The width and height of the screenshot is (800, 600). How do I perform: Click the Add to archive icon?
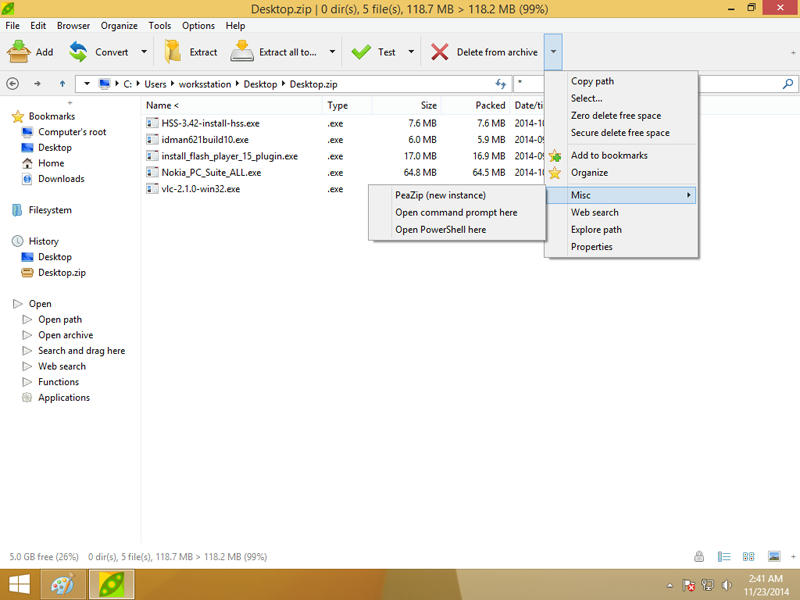pos(19,52)
